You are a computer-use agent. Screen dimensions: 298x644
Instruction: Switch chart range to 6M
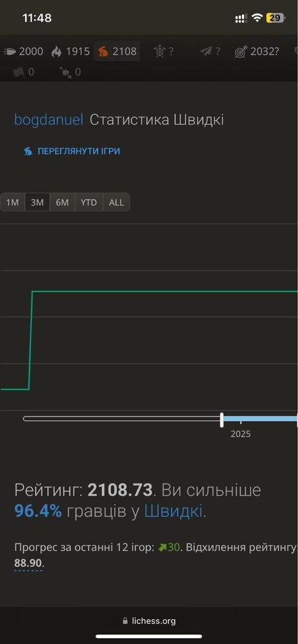point(62,202)
